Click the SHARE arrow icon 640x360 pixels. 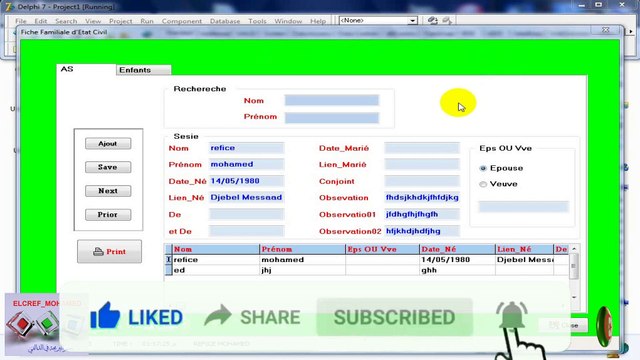(218, 315)
